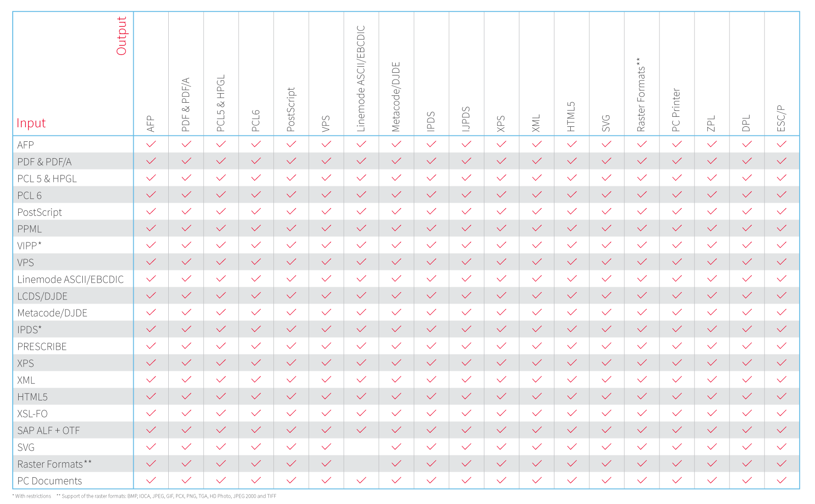Click the XPS output column header

501,124
